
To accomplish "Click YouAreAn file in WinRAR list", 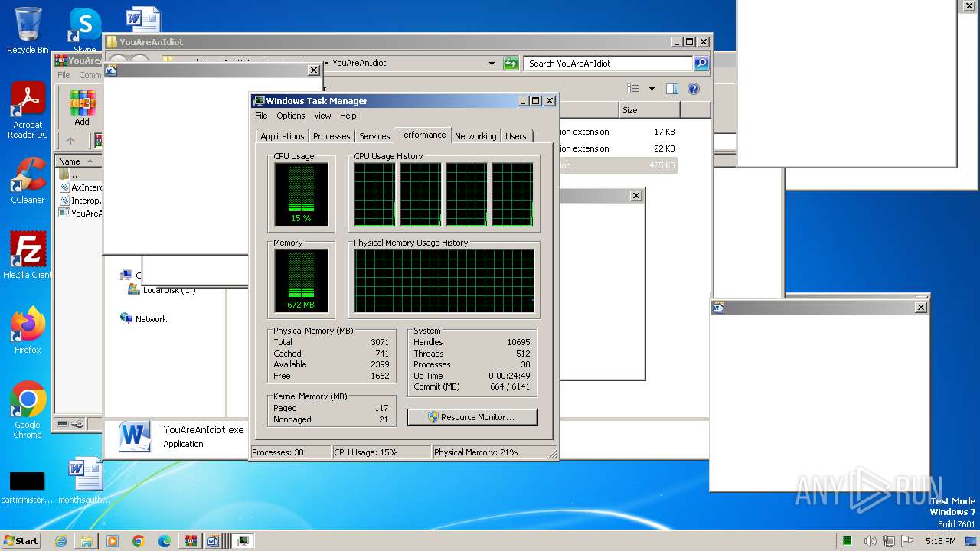I will point(80,214).
